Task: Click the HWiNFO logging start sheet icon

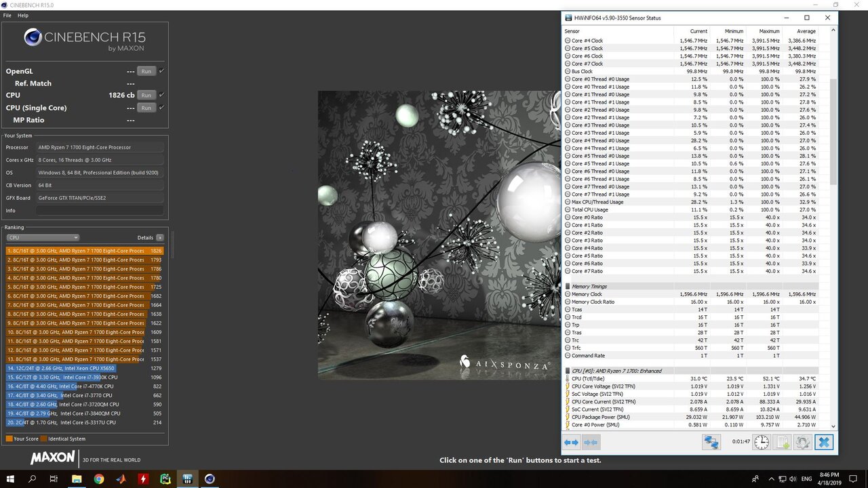Action: pyautogui.click(x=783, y=443)
